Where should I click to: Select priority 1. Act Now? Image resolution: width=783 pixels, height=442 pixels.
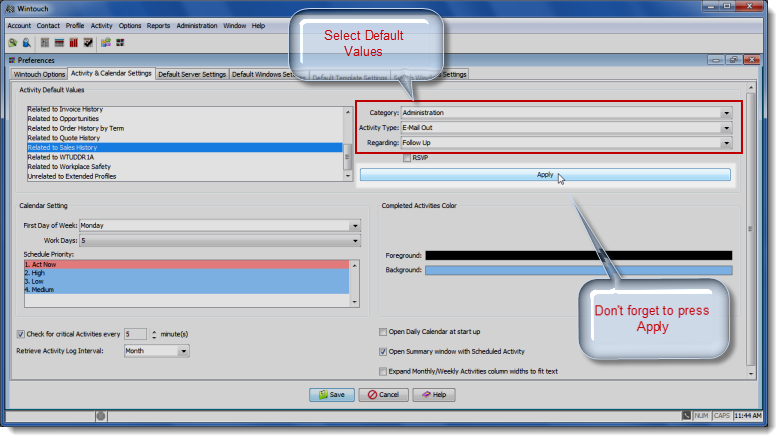[187, 265]
